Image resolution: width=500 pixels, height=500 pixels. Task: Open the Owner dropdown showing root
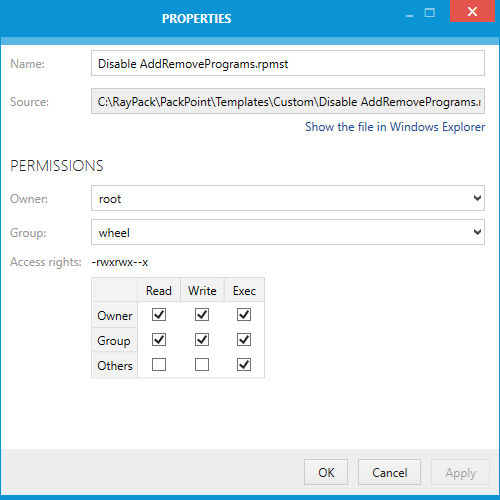pyautogui.click(x=288, y=198)
